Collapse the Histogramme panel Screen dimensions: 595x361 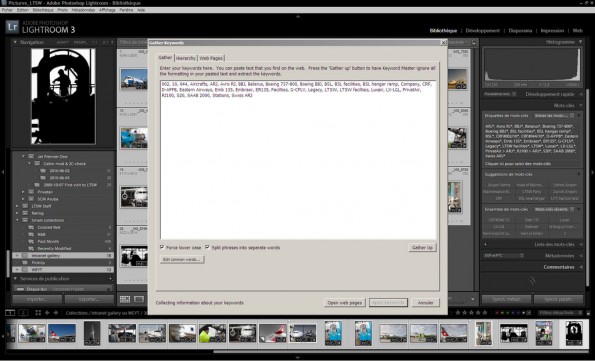click(581, 42)
